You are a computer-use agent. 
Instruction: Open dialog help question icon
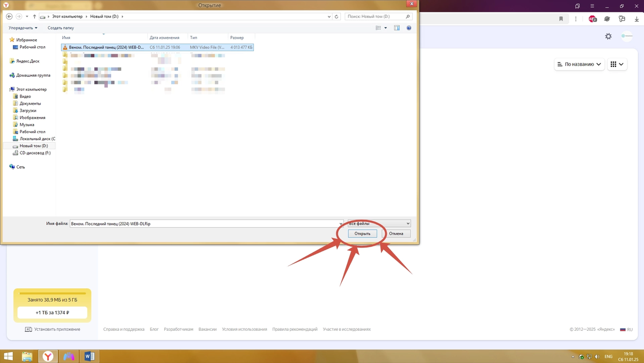[409, 28]
